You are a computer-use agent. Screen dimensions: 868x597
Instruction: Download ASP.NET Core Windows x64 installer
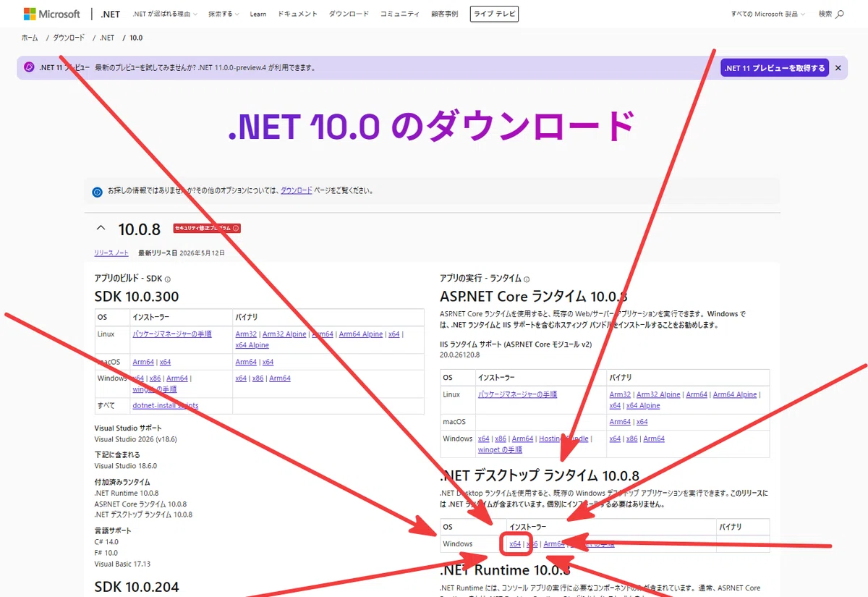pos(483,439)
